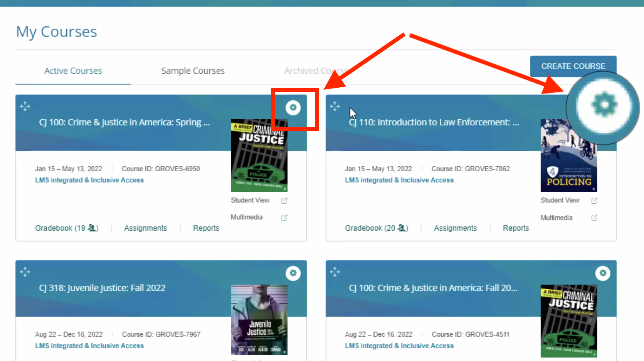Click move handle on CJ 100 Fall card
The height and width of the screenshot is (361, 644).
pos(335,272)
